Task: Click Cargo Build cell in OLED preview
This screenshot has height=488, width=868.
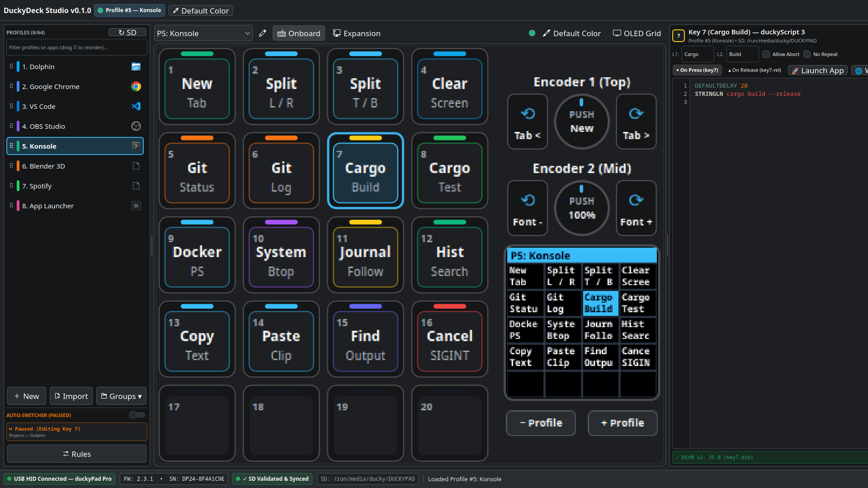Action: [x=600, y=303]
